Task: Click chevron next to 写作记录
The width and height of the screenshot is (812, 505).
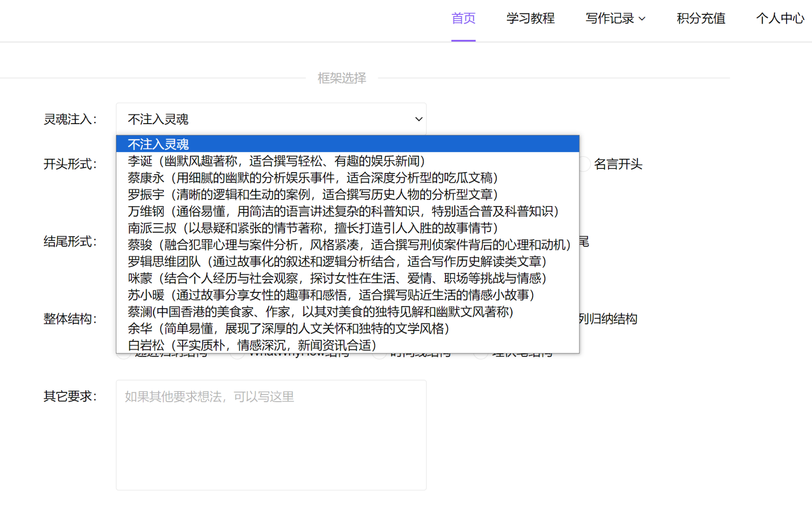Action: pyautogui.click(x=642, y=19)
